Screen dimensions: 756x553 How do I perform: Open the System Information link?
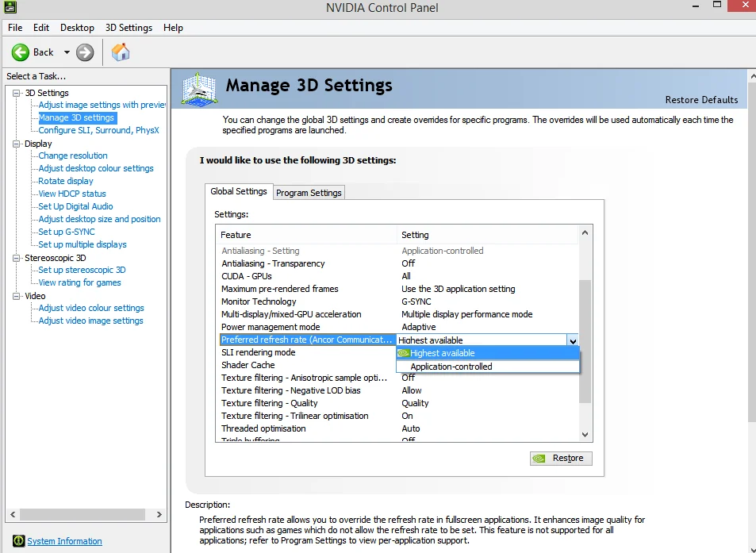point(64,541)
